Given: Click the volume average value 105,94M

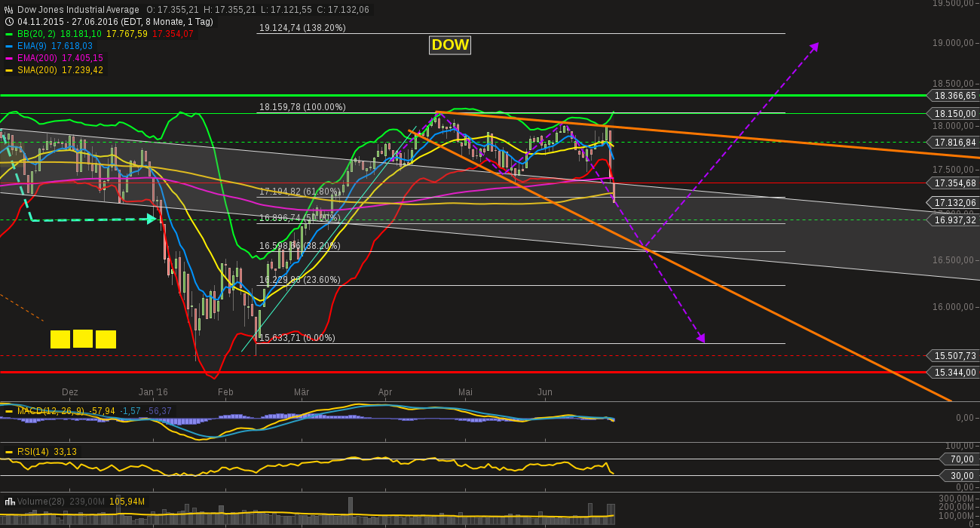Looking at the screenshot, I should pos(127,502).
